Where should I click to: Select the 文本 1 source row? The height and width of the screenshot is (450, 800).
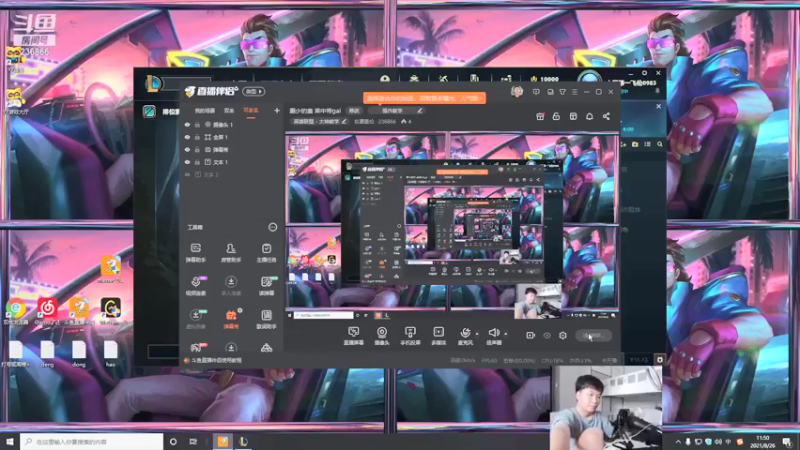[232, 162]
